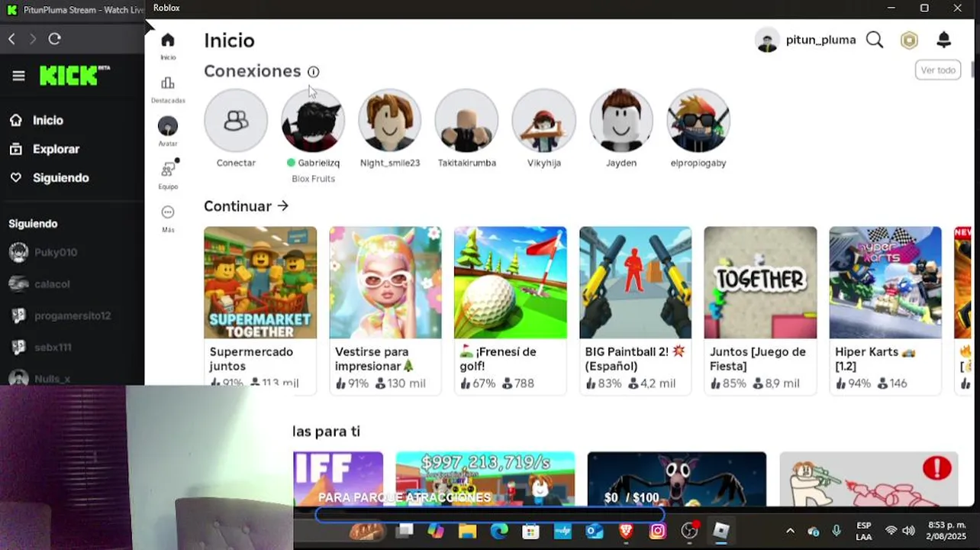Open File Explorer from taskbar

467,531
